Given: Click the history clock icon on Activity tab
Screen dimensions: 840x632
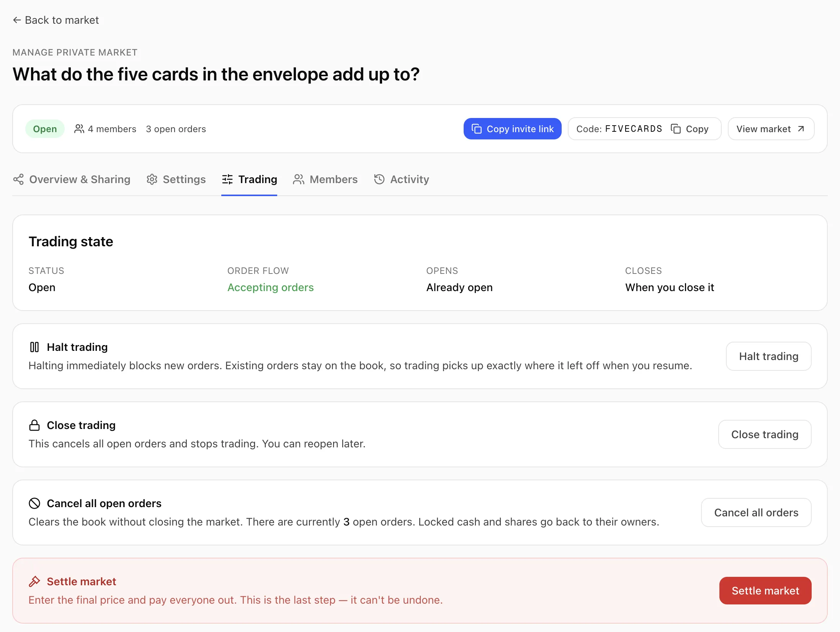Looking at the screenshot, I should 379,179.
